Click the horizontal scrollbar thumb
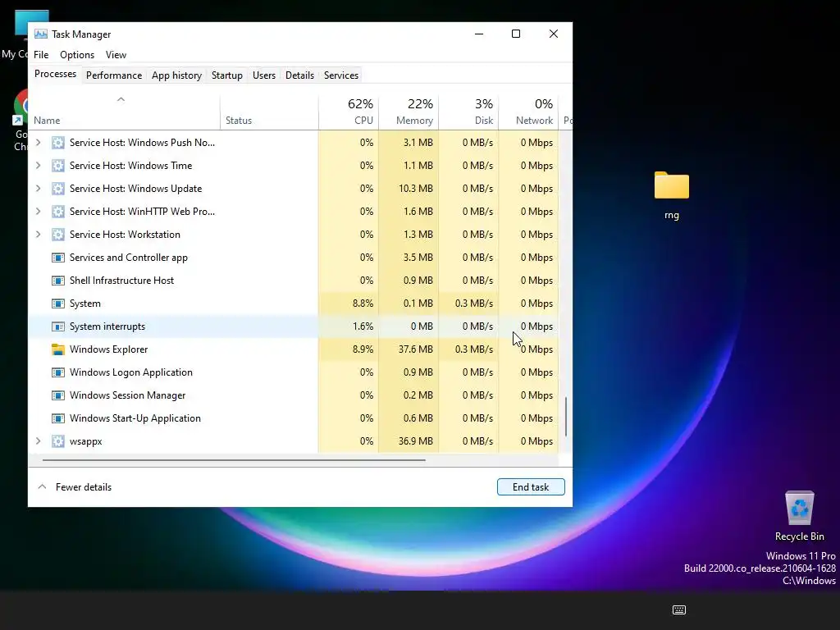840x630 pixels. [x=234, y=459]
